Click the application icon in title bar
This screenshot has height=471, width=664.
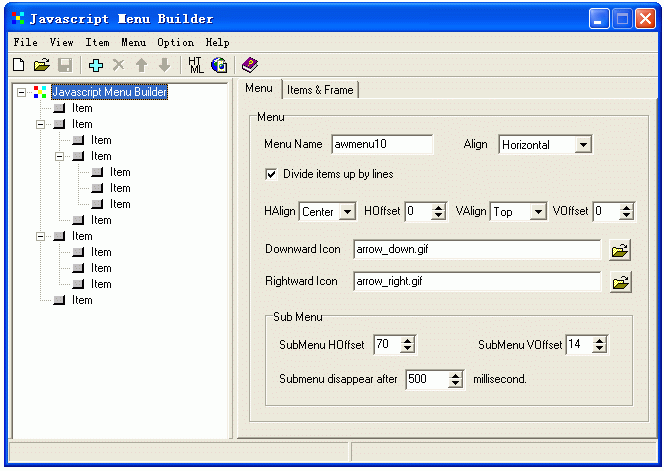click(18, 18)
